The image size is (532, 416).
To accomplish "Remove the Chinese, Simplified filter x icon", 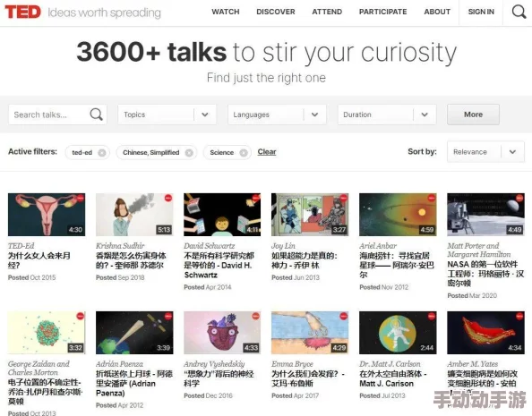I will pyautogui.click(x=189, y=153).
